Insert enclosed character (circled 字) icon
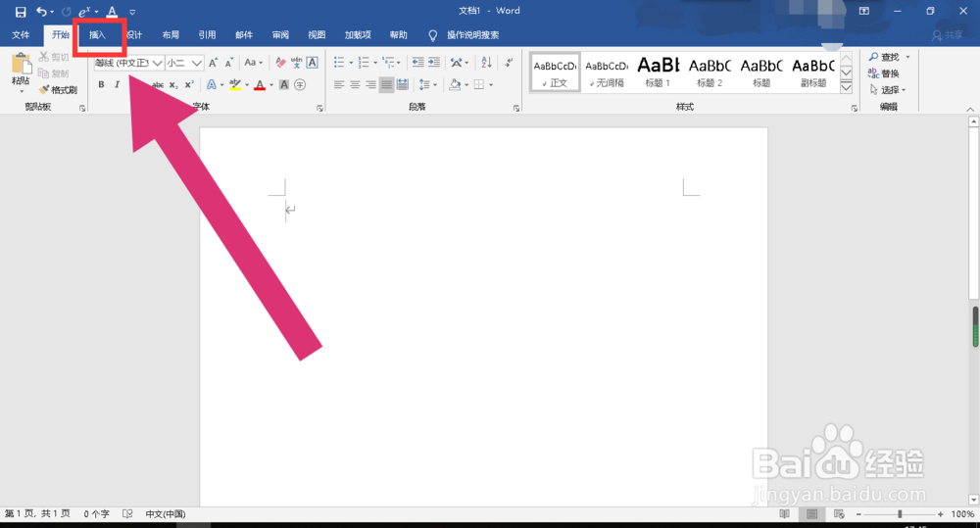Image resolution: width=980 pixels, height=528 pixels. [x=300, y=84]
